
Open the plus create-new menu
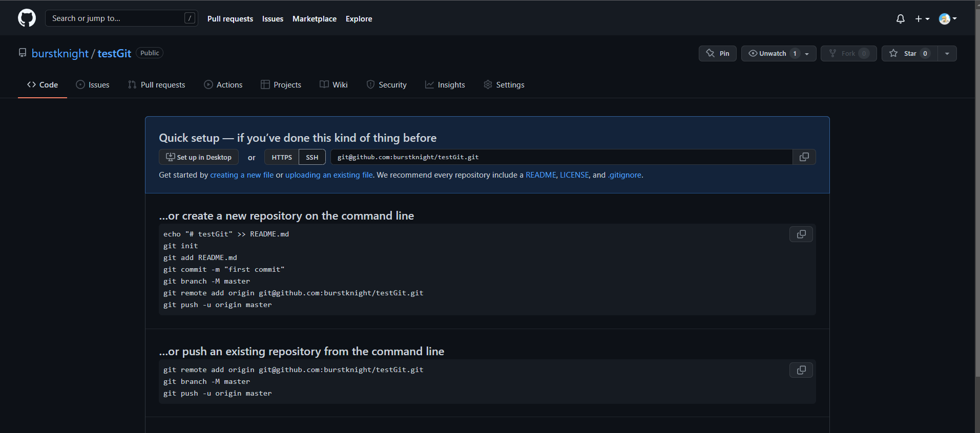(922, 19)
